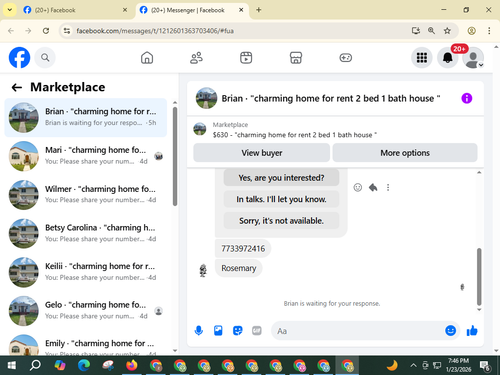
Task: Select the 'Sorry, it's not available.' reply
Action: (281, 220)
